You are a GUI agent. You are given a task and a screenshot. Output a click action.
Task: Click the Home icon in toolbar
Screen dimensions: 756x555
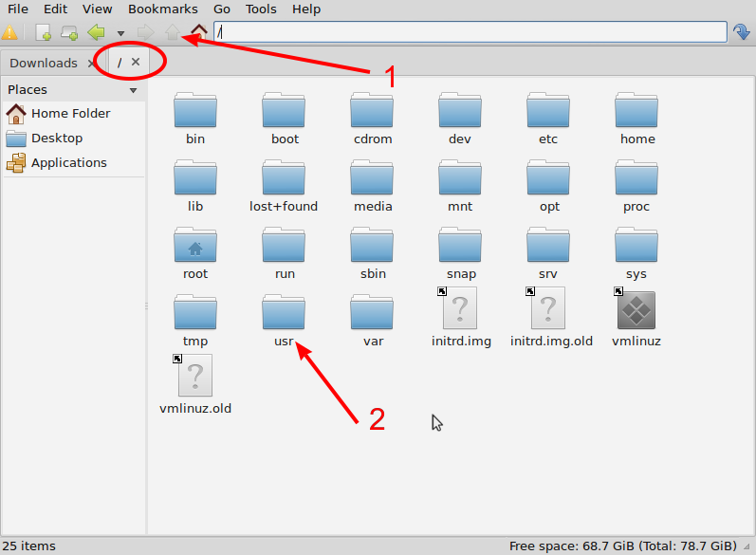[x=199, y=32]
